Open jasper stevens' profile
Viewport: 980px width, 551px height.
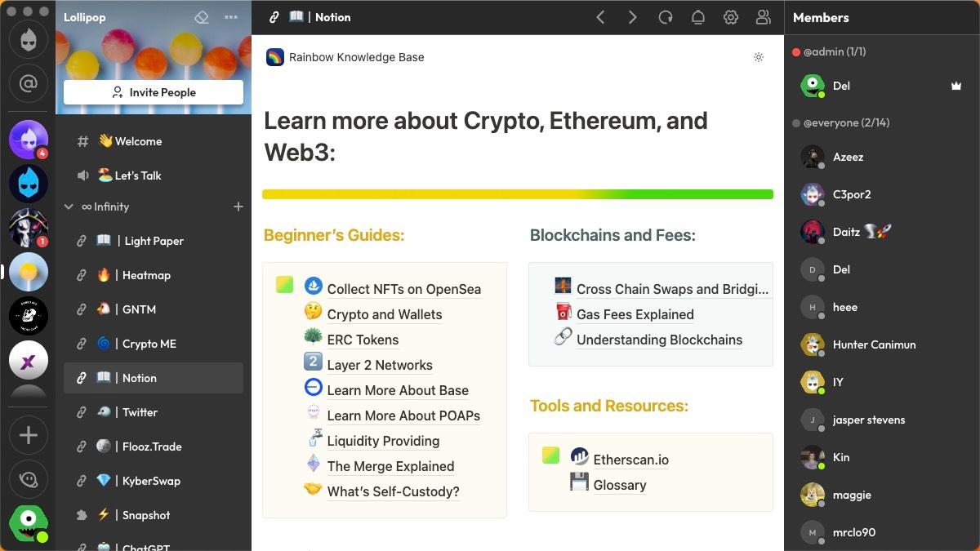tap(882, 420)
